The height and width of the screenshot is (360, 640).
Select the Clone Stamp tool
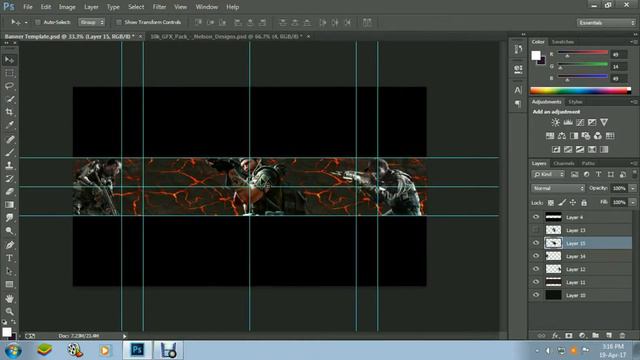9,165
